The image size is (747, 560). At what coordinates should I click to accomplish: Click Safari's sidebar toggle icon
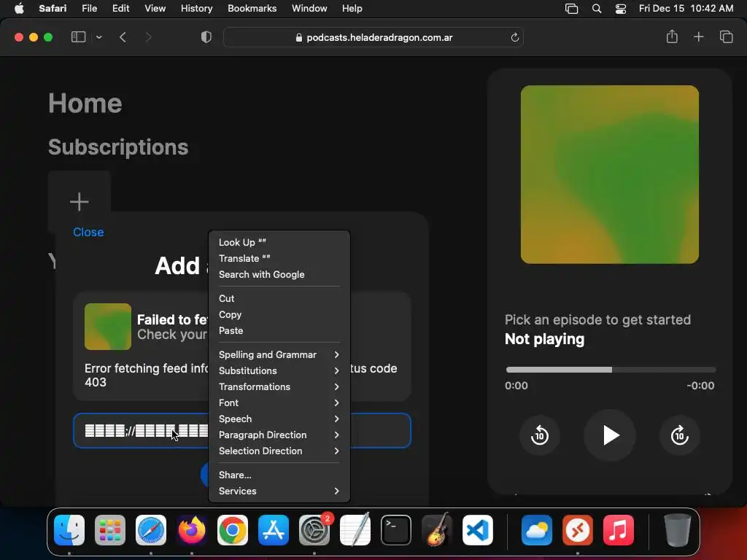78,37
